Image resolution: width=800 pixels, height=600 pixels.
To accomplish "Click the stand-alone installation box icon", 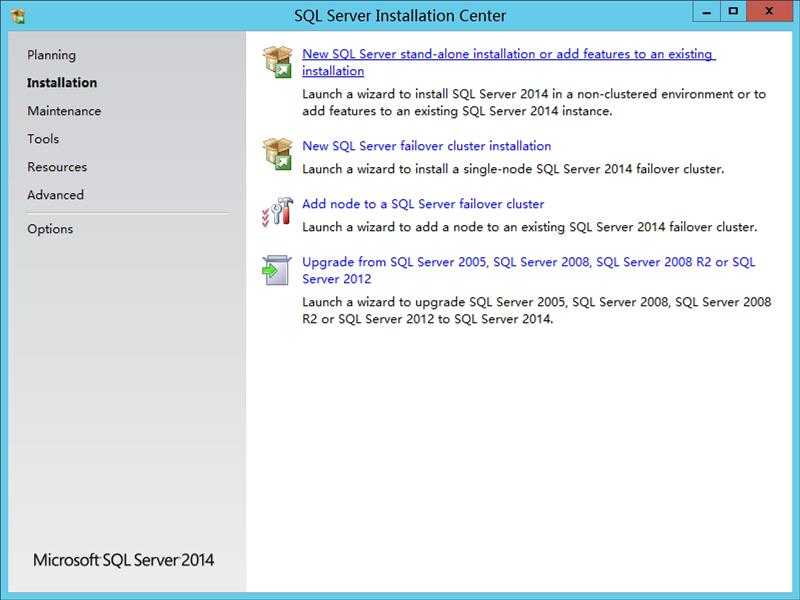I will coord(278,62).
